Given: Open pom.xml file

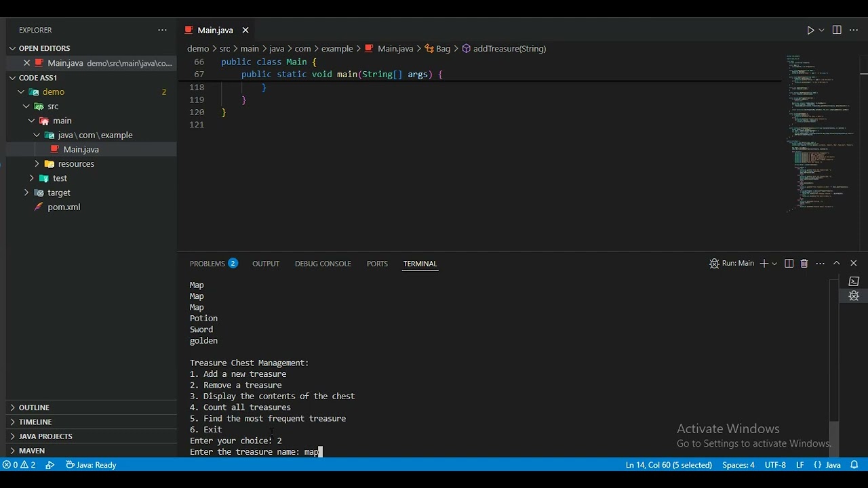Looking at the screenshot, I should (64, 207).
